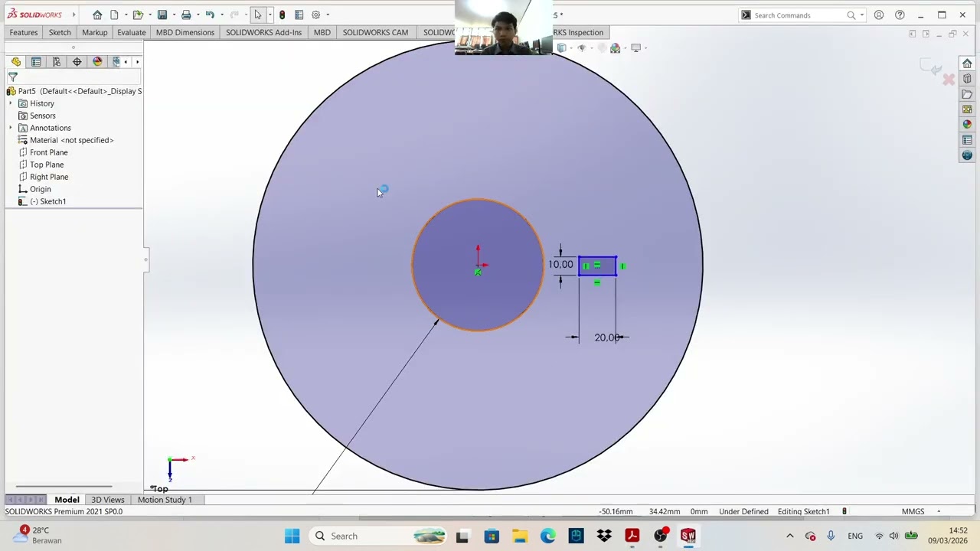This screenshot has width=980, height=551.
Task: Click the 10,00 dimension value
Action: click(x=560, y=265)
